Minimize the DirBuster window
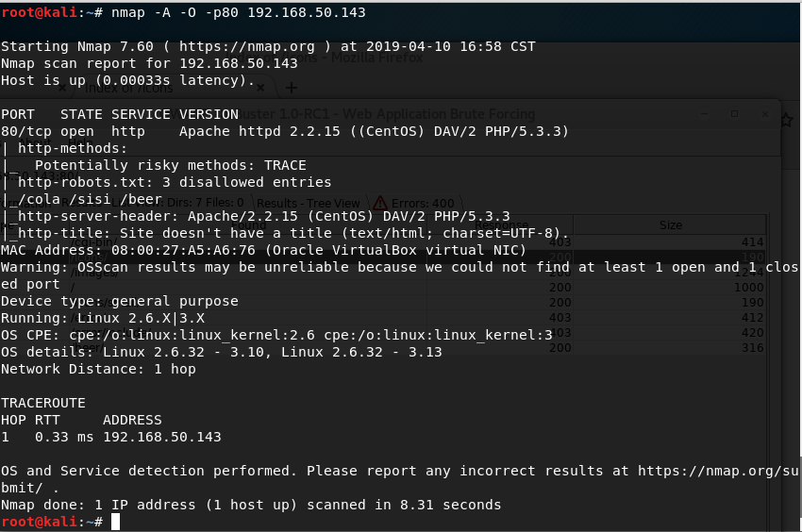802x532 pixels. [704, 113]
